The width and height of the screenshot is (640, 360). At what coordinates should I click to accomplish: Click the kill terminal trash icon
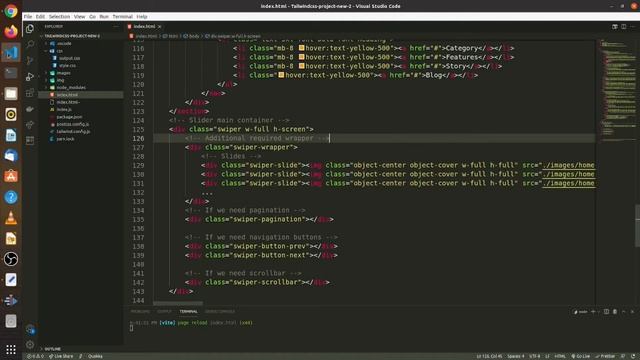[615, 312]
